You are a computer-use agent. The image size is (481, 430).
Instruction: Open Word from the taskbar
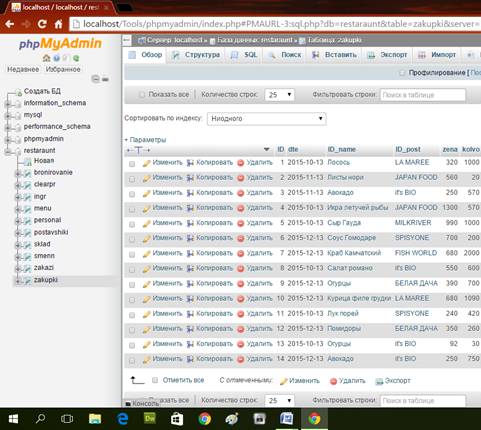pos(286,419)
